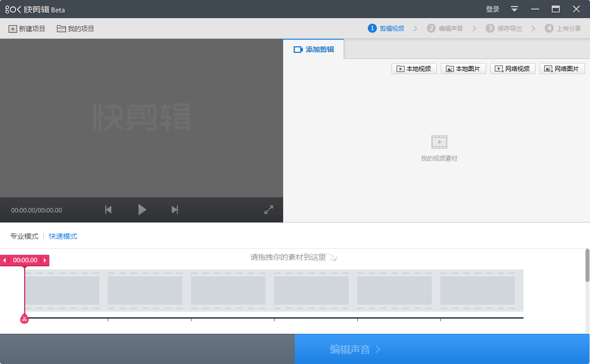Proceed to 编辑声音 step
This screenshot has height=364, width=590.
pos(442,348)
